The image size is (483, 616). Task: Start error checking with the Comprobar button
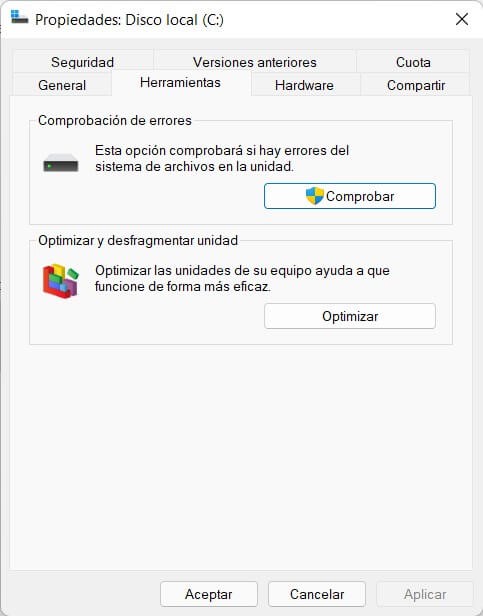(350, 196)
